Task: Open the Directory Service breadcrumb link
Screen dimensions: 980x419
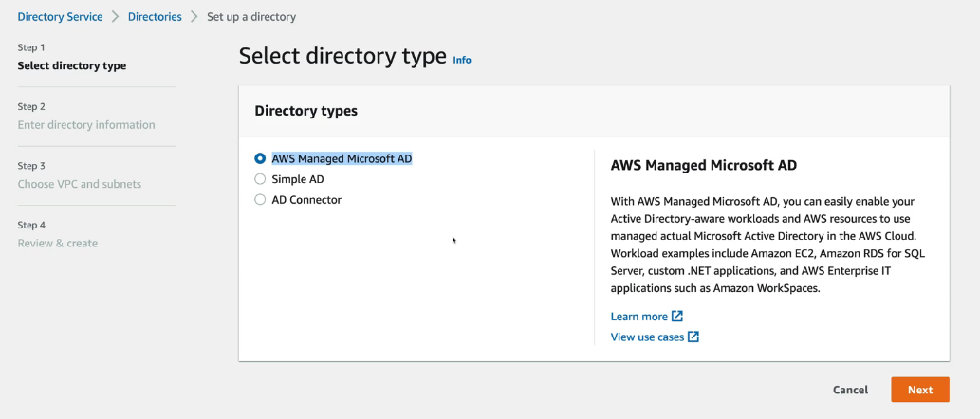Action: coord(60,17)
